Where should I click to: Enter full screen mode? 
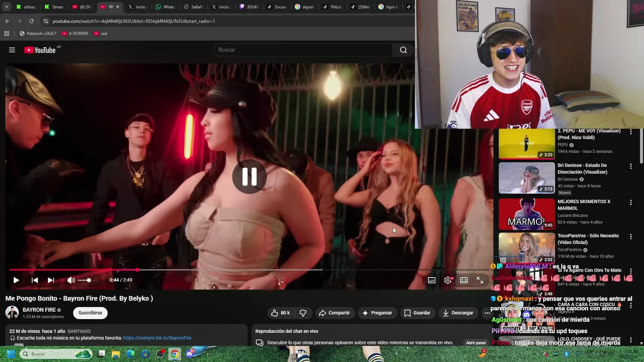[480, 280]
